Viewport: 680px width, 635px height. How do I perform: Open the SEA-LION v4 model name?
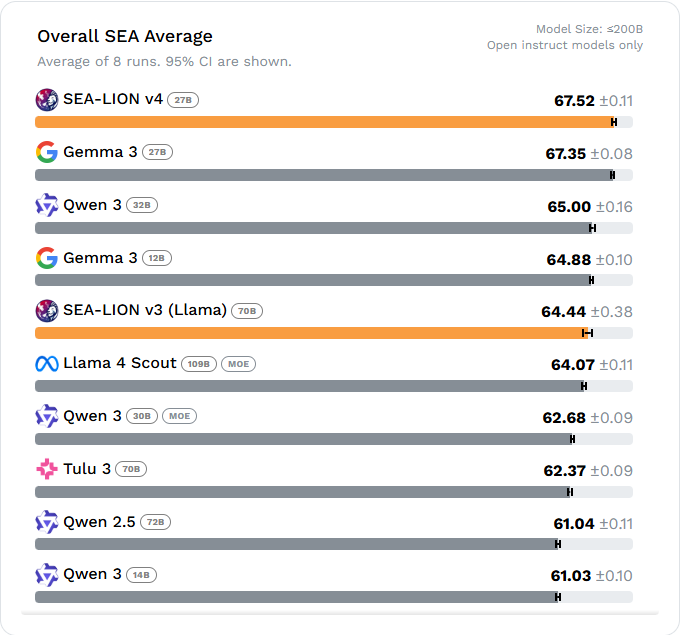[112, 100]
